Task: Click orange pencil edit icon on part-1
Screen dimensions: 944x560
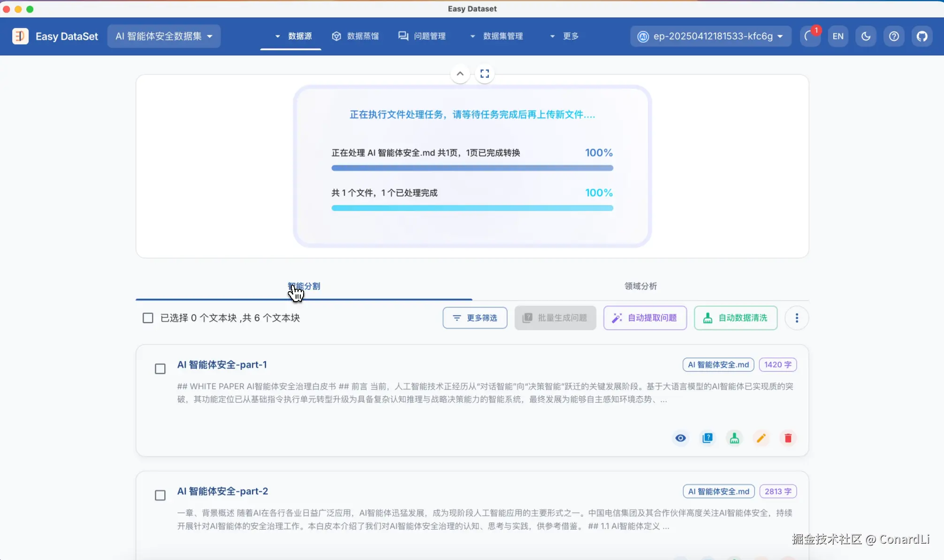Action: [761, 438]
